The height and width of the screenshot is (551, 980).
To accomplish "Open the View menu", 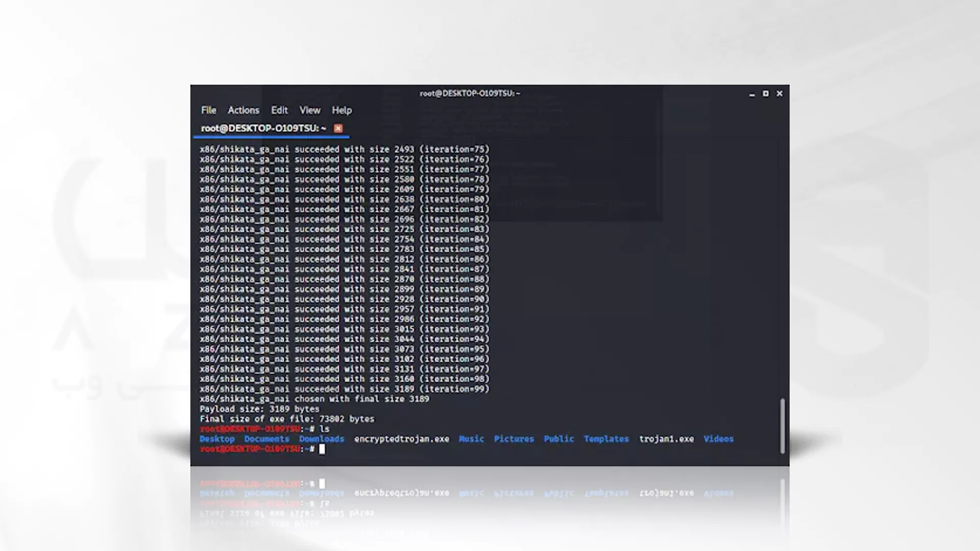I will point(310,110).
